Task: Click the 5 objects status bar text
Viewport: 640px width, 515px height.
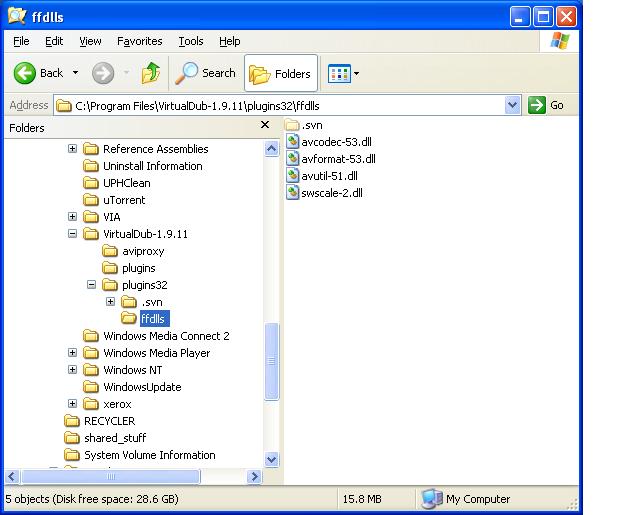Action: click(92, 499)
